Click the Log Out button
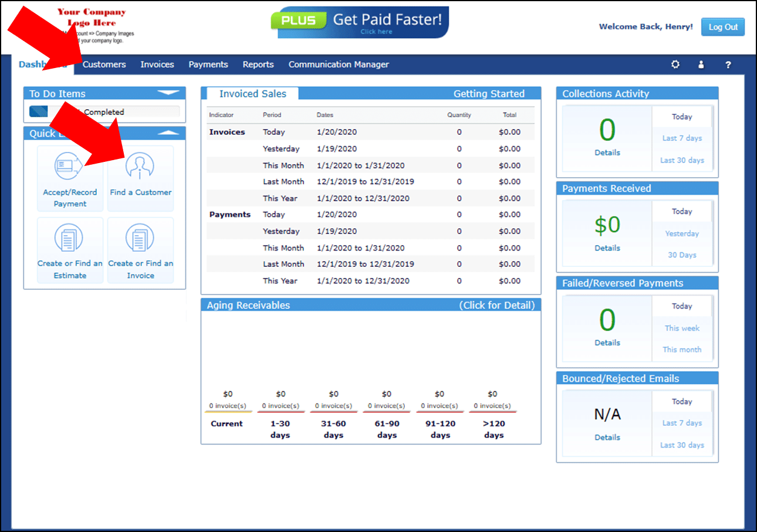This screenshot has height=532, width=757. point(723,27)
